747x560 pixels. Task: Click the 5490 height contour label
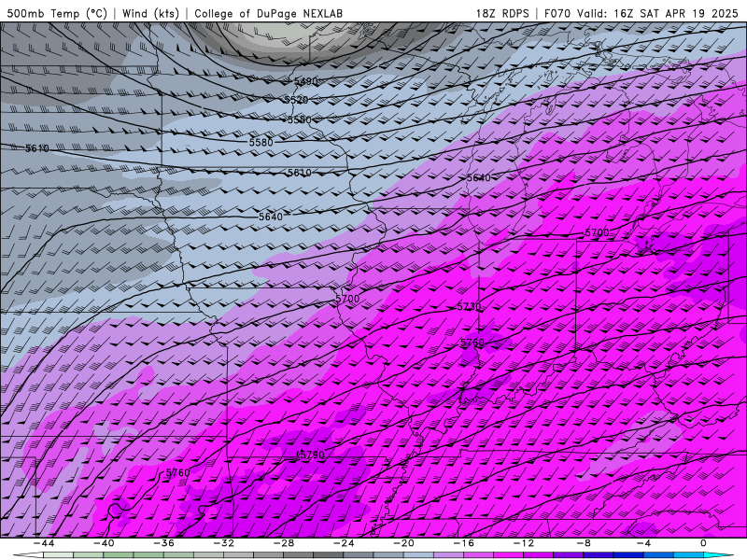pos(306,81)
